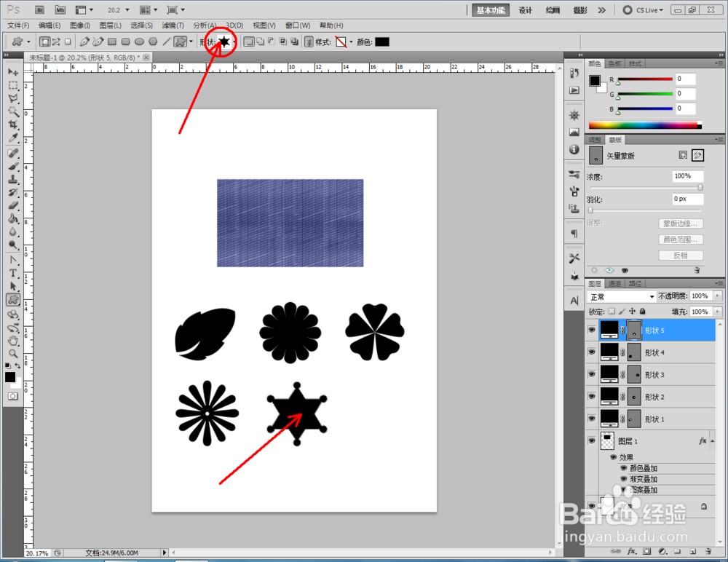The image size is (728, 562).
Task: Select the Zoom tool
Action: [13, 354]
